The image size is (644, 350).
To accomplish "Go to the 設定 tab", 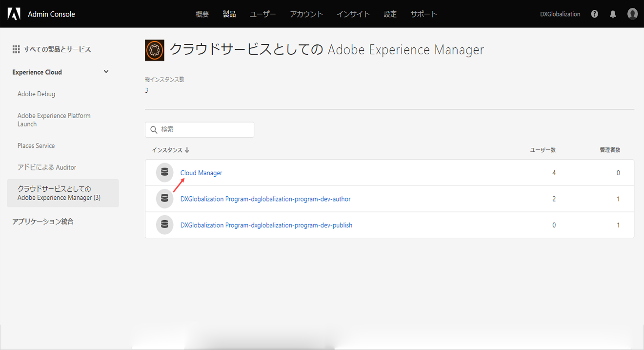I will click(390, 14).
